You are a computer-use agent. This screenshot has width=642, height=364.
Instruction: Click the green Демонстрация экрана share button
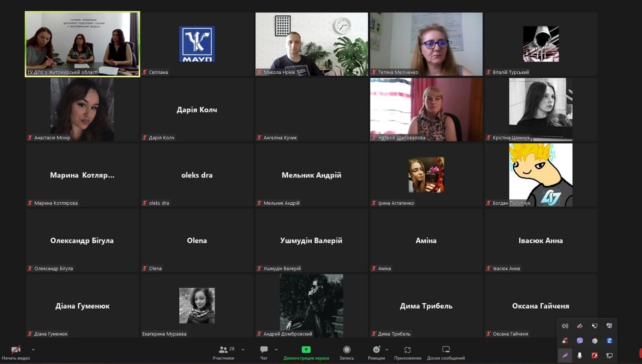306,352
